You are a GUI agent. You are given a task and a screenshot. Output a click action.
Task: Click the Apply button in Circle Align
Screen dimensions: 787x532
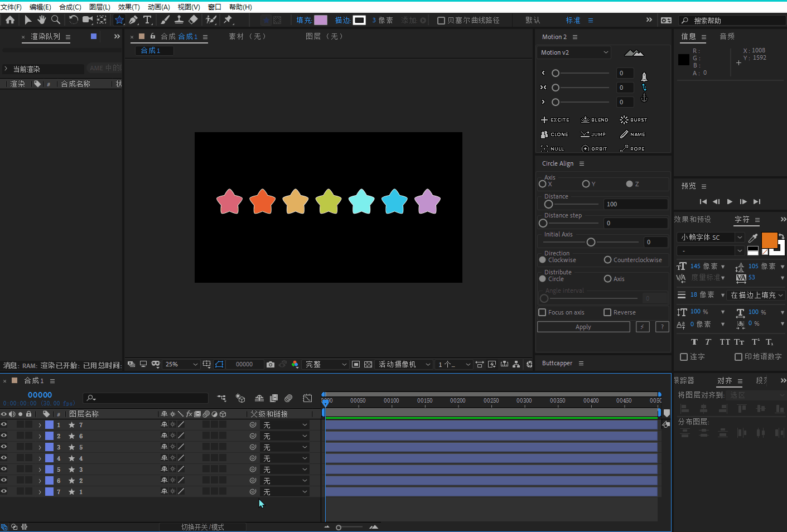click(x=583, y=327)
